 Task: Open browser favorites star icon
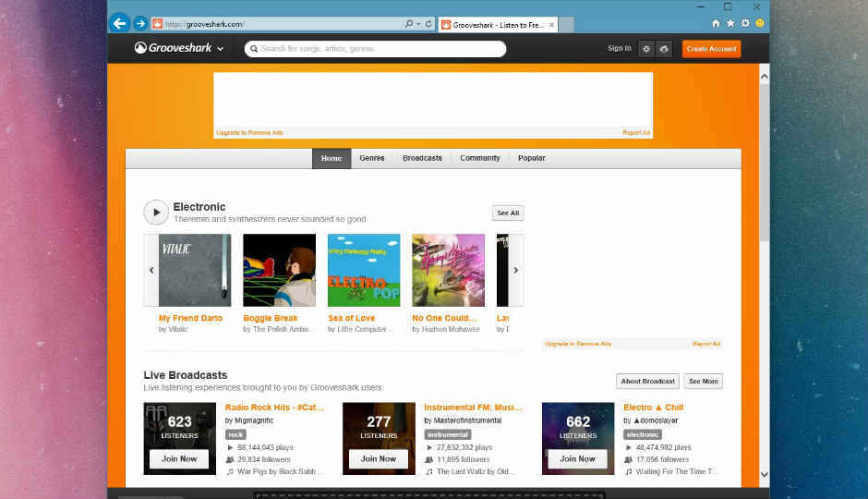(x=730, y=23)
